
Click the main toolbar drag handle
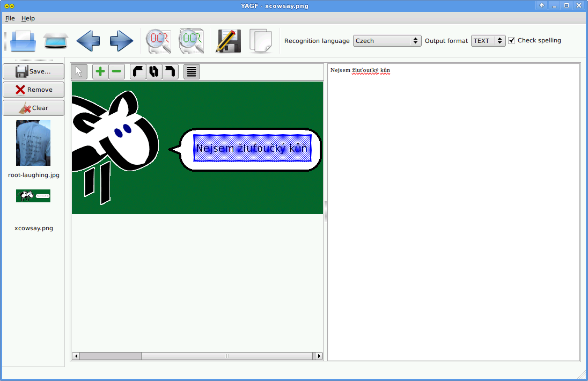point(5,41)
